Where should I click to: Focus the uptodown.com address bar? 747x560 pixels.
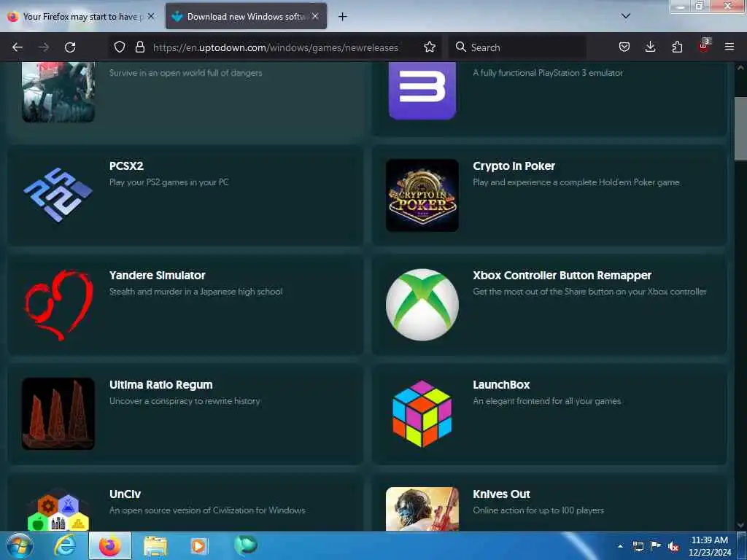[x=275, y=47]
